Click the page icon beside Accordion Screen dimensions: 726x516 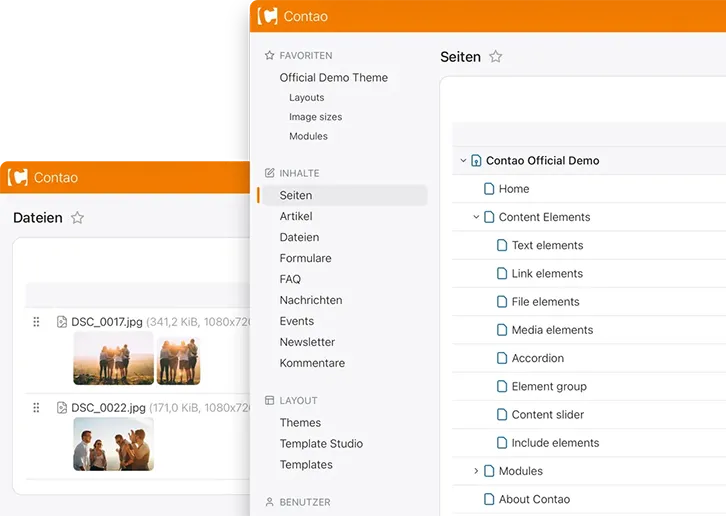pos(502,358)
